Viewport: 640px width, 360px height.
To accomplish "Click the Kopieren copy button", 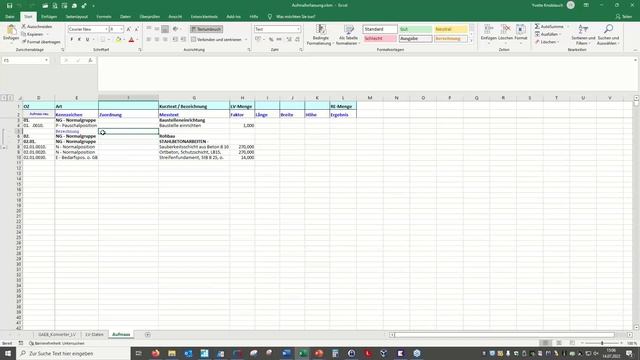I will click(x=33, y=34).
